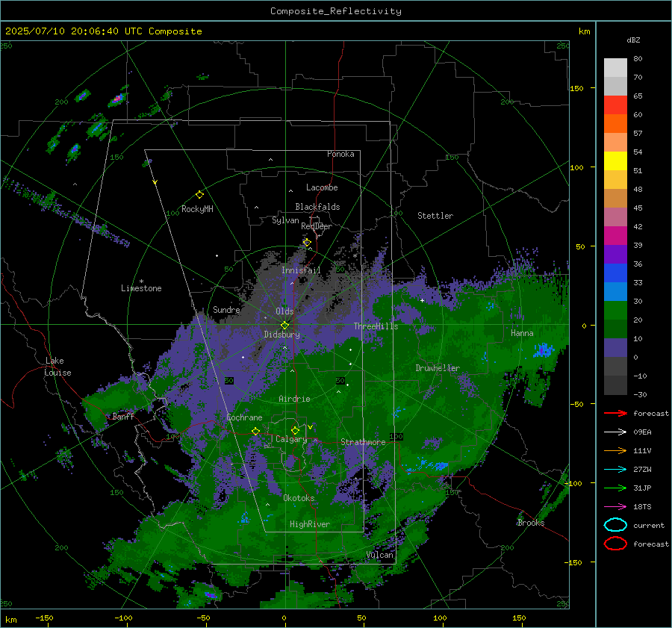Image resolution: width=672 pixels, height=628 pixels.
Task: Click the Composite_Reflectivity title
Action: click(x=336, y=11)
